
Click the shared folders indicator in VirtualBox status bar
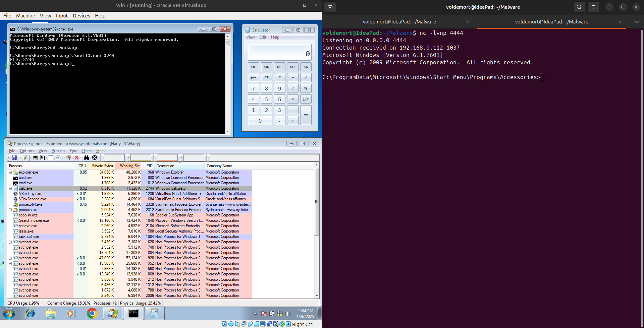click(x=257, y=324)
